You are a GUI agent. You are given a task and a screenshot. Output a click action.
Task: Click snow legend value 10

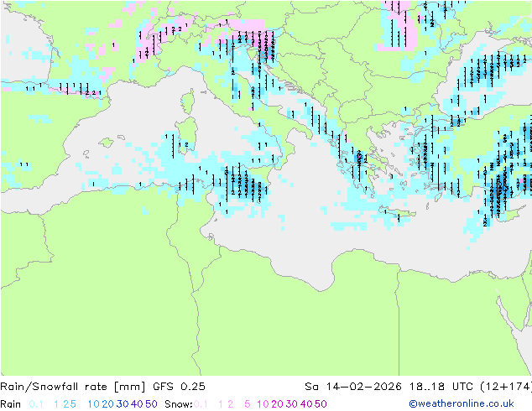pyautogui.click(x=263, y=404)
